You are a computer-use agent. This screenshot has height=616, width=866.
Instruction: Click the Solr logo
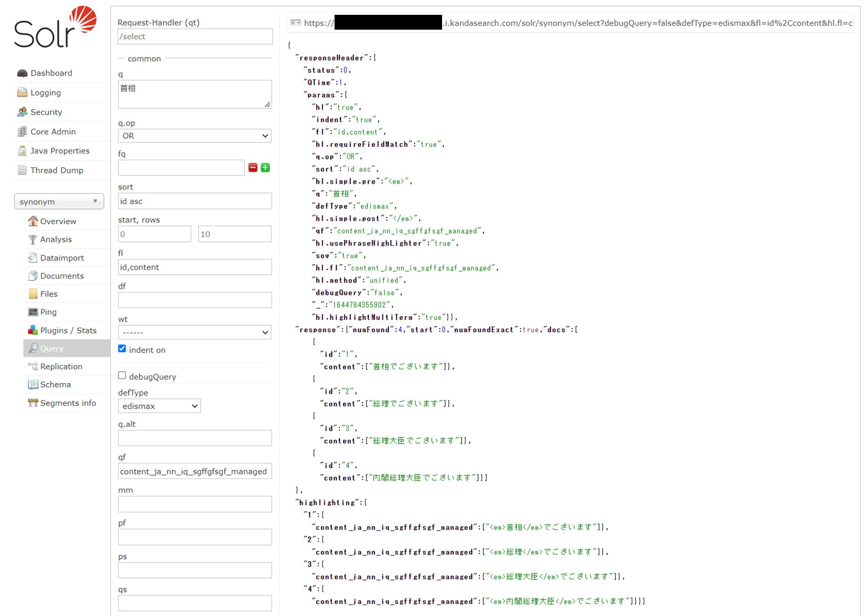point(56,27)
